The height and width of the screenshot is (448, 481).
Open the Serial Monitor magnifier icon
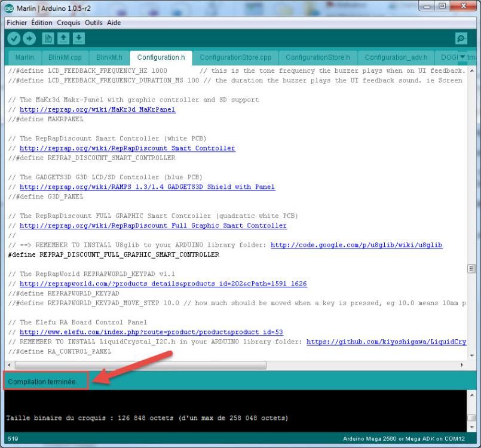tap(461, 38)
